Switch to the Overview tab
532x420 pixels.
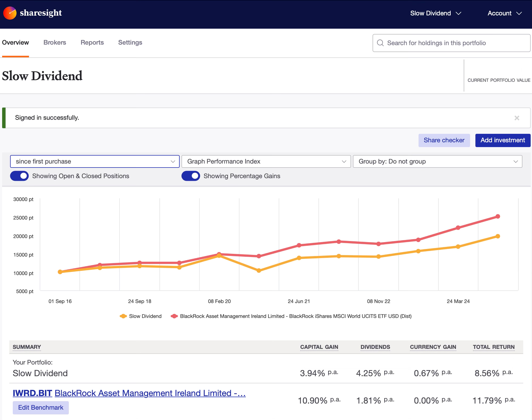pos(15,42)
